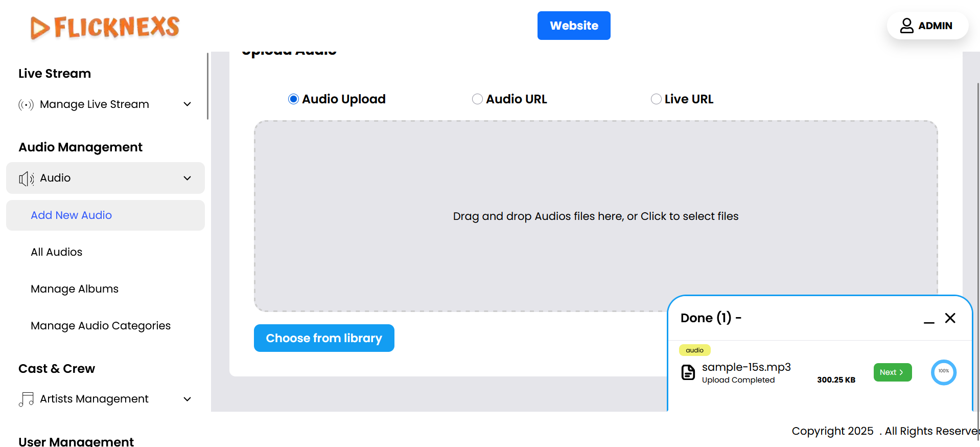This screenshot has height=447, width=980.
Task: Click the admin user profile icon
Action: pos(906,26)
